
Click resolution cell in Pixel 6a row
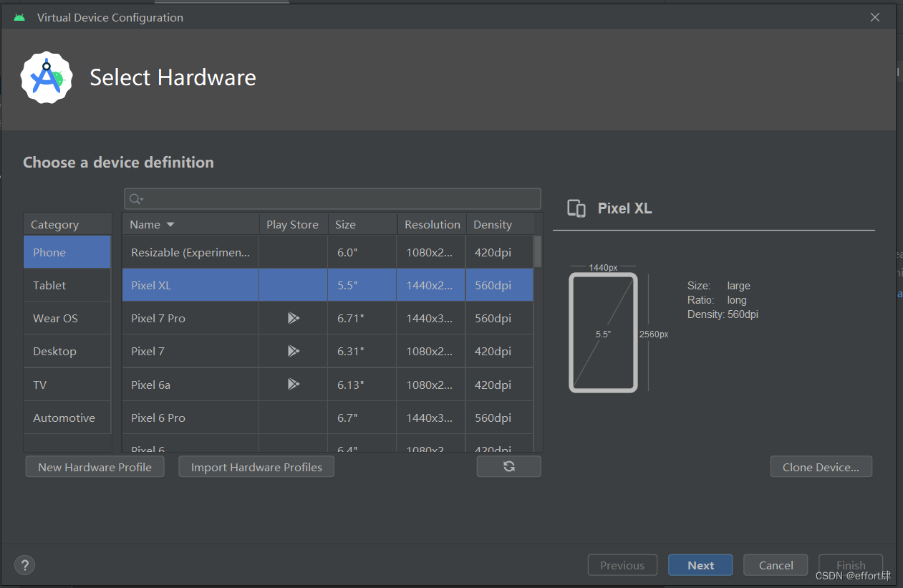point(432,385)
